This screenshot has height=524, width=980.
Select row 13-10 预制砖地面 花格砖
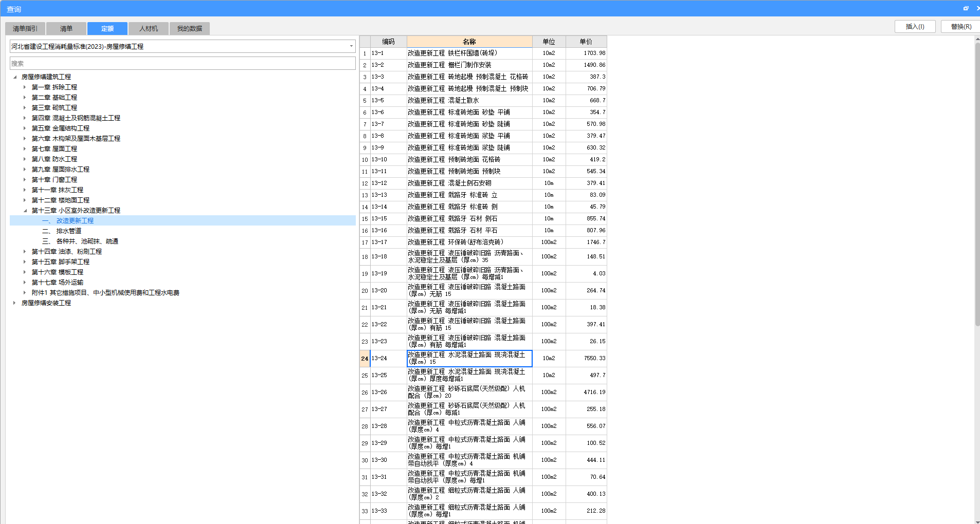click(469, 160)
